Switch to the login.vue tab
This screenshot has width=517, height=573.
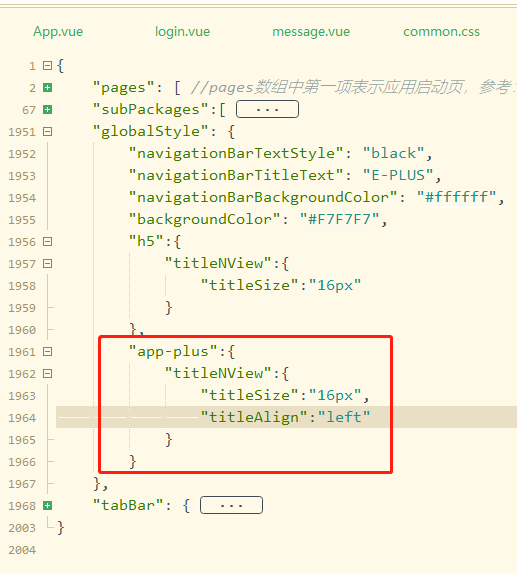(182, 32)
